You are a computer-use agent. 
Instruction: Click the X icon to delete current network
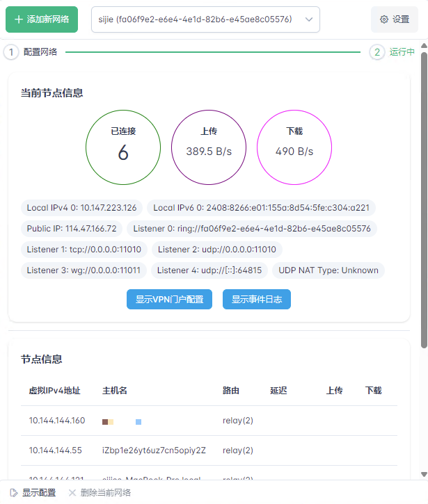point(72,492)
